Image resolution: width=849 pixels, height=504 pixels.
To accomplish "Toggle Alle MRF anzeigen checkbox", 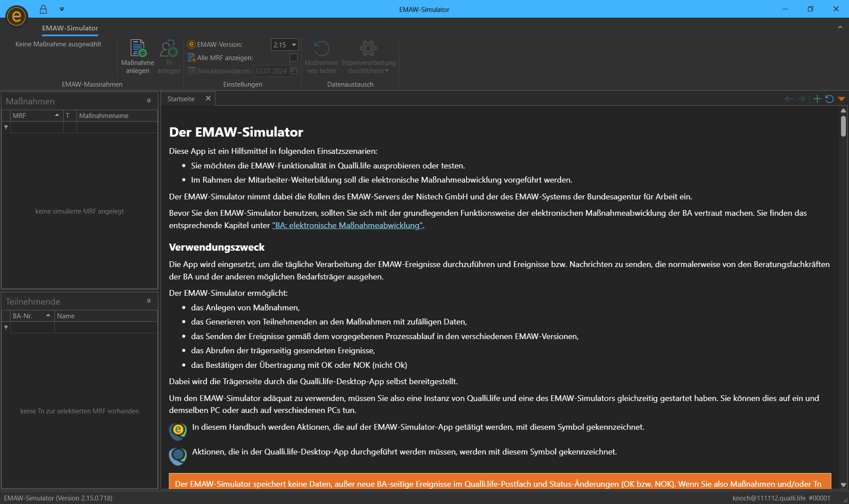I will pyautogui.click(x=294, y=57).
